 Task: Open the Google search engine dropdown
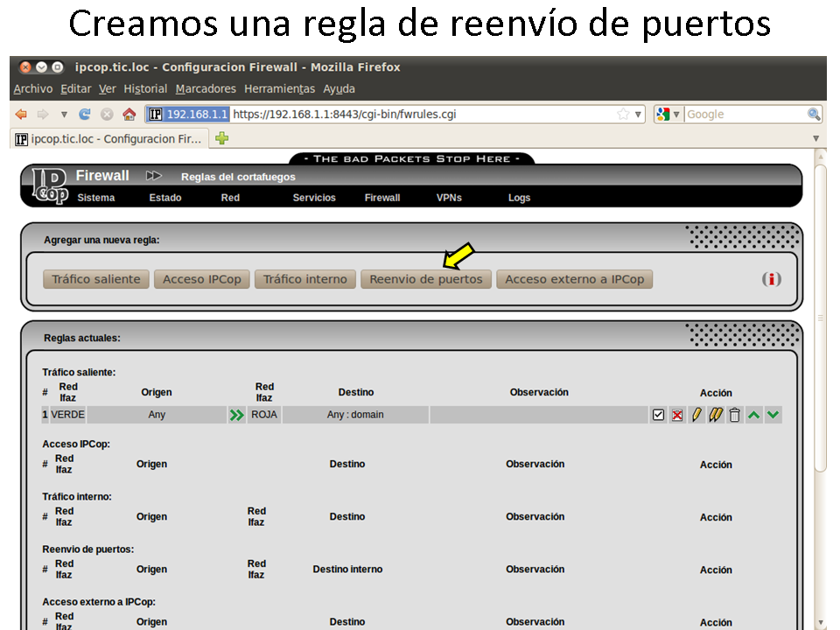(669, 115)
